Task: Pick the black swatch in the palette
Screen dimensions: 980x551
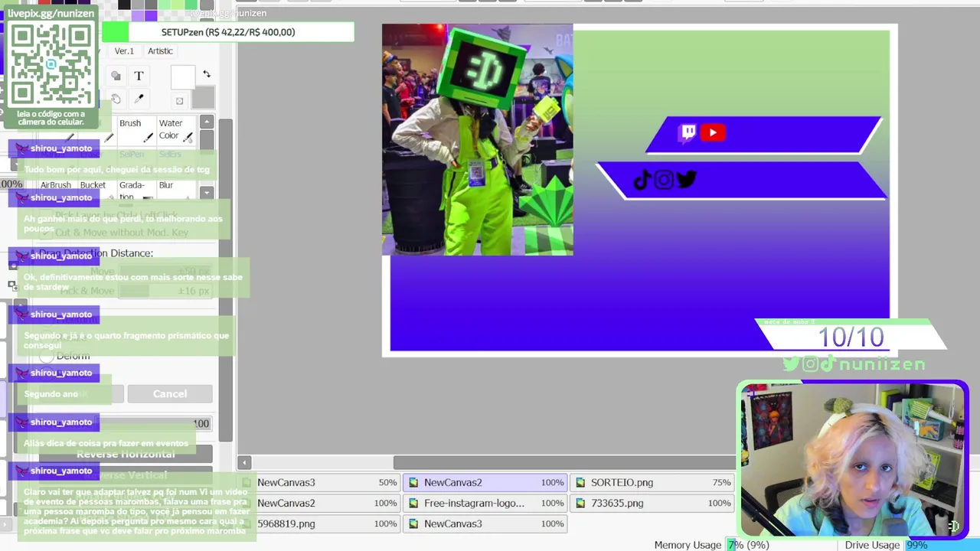Action: (x=124, y=5)
